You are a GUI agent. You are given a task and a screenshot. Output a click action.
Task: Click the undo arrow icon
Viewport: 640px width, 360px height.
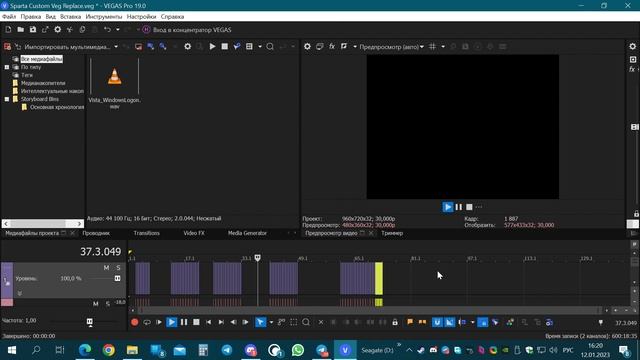point(107,30)
